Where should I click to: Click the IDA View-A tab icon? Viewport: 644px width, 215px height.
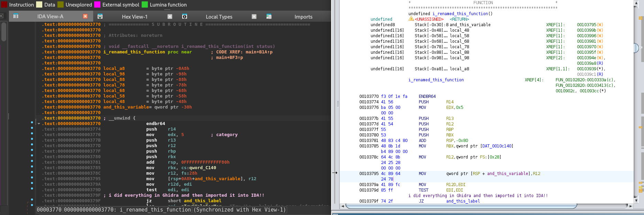(x=16, y=16)
